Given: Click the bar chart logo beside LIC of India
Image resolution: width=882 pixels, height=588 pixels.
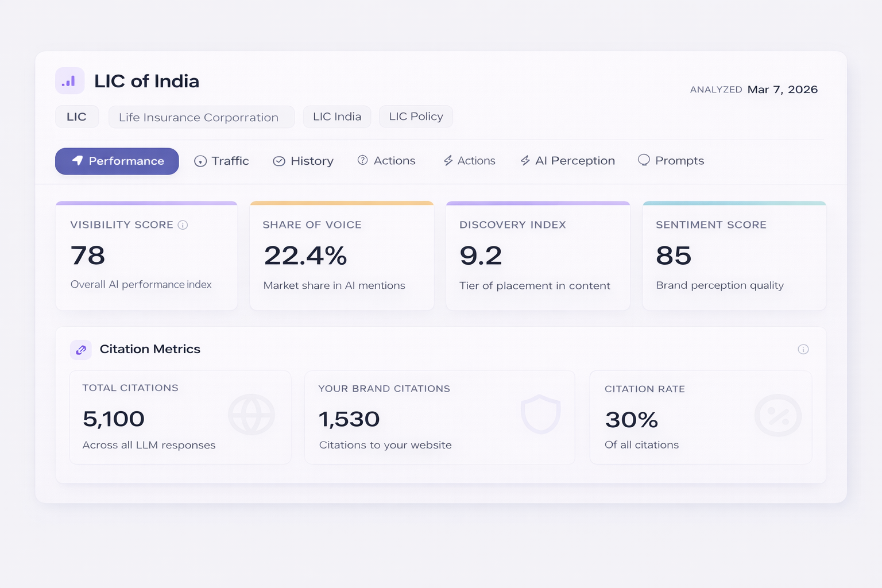Looking at the screenshot, I should coord(69,81).
